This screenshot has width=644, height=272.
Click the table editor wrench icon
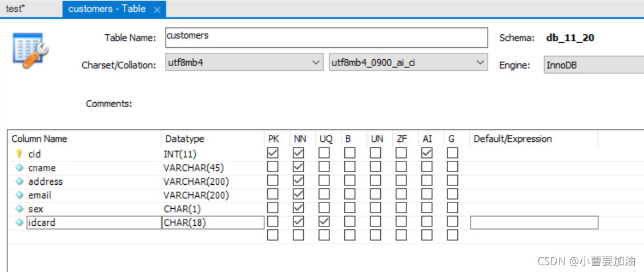[31, 50]
